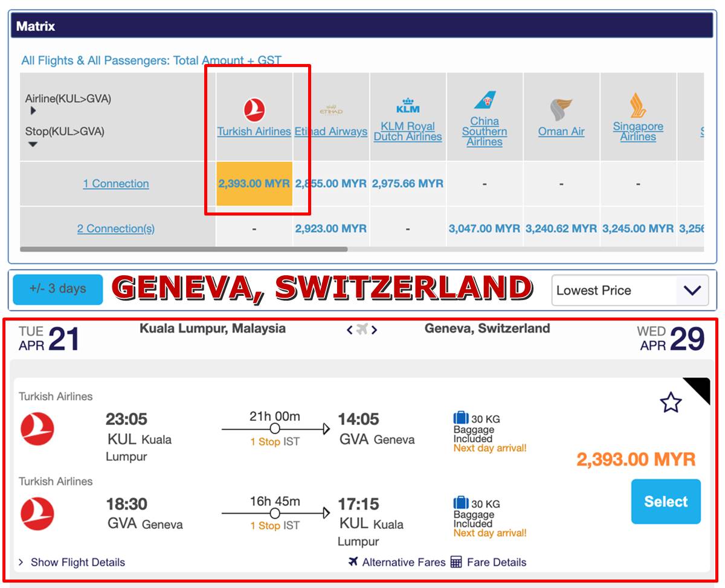Filter by 1 Connection row link

tap(116, 184)
